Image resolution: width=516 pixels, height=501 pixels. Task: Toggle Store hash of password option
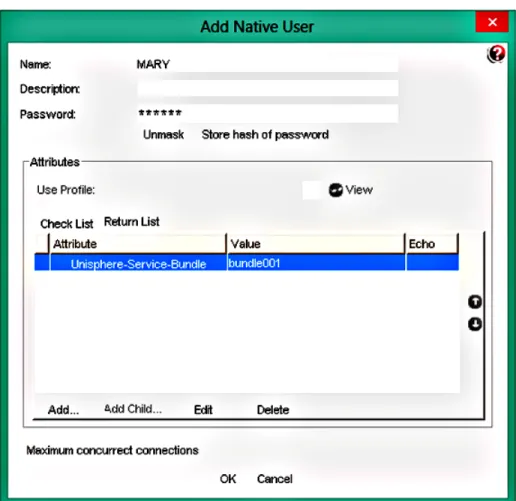tap(265, 135)
